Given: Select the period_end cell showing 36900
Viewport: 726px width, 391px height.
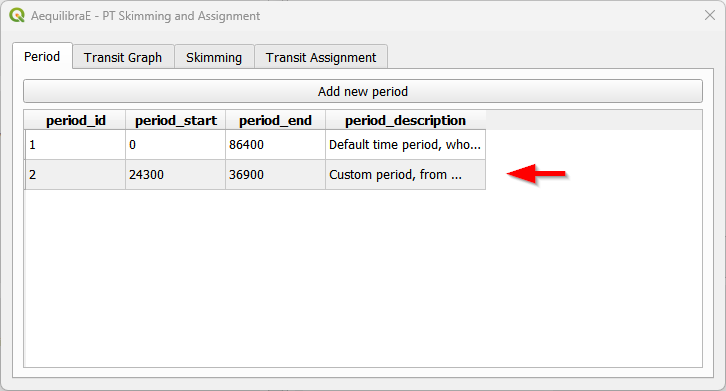Looking at the screenshot, I should click(275, 175).
